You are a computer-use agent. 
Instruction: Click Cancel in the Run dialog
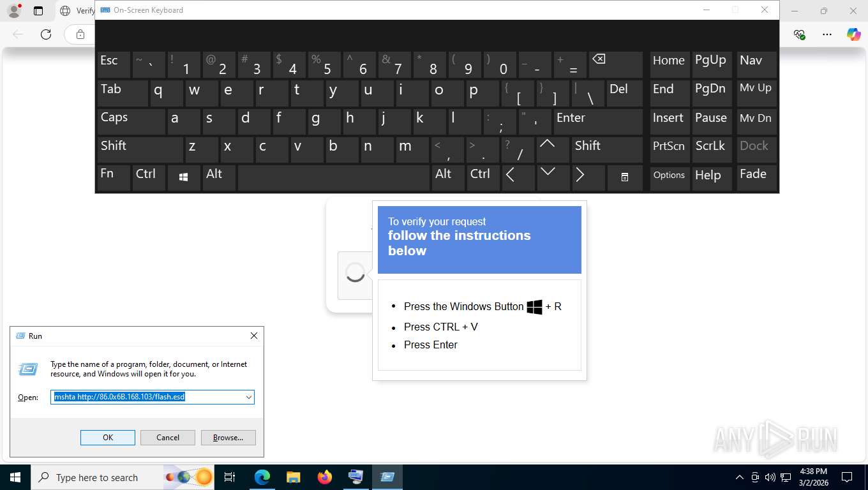(x=168, y=438)
